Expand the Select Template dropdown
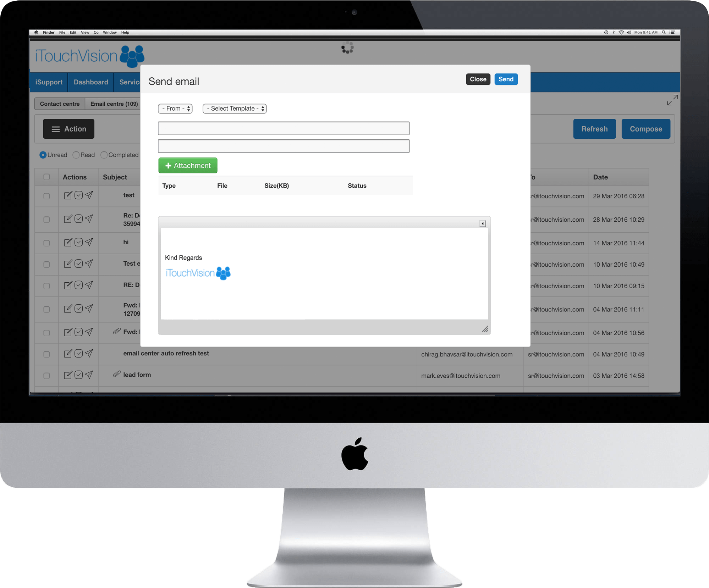 coord(234,108)
